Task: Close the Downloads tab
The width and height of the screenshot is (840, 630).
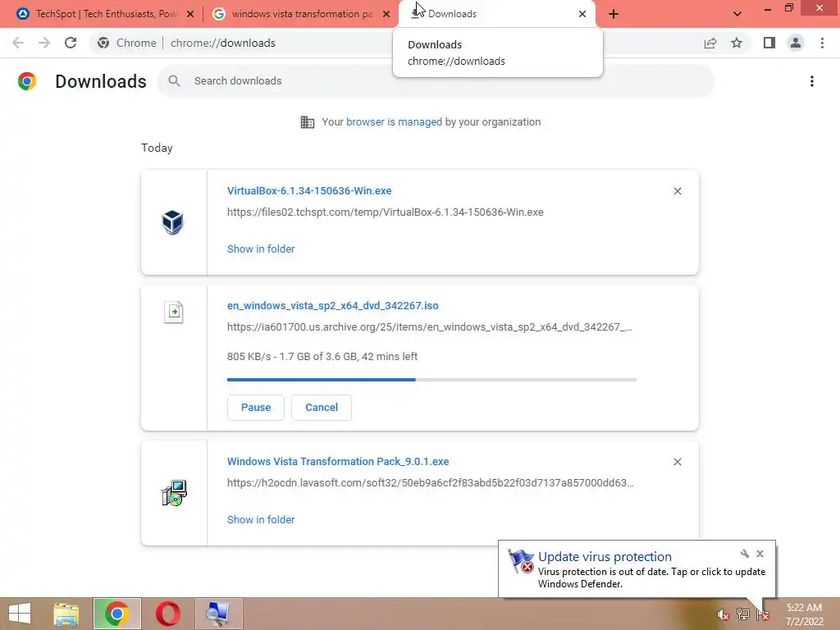Action: point(582,14)
